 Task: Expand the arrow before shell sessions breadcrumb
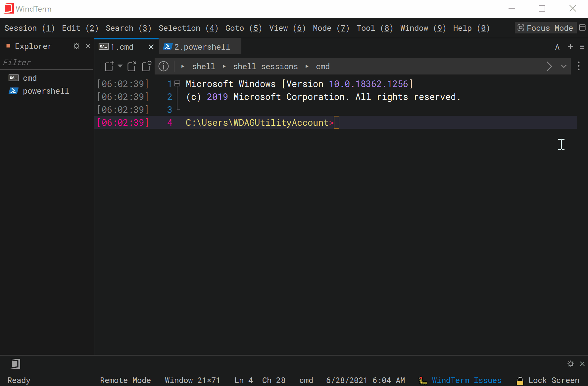(224, 67)
